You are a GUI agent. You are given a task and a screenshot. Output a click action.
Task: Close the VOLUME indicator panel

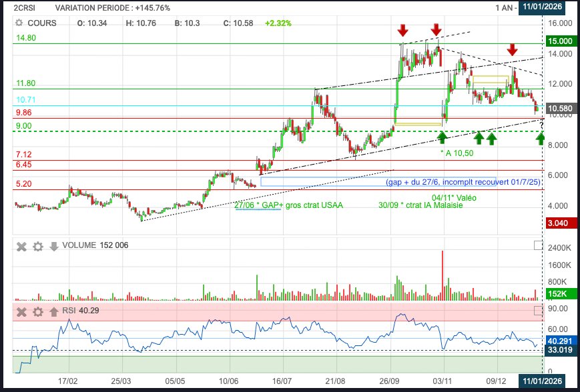22,247
